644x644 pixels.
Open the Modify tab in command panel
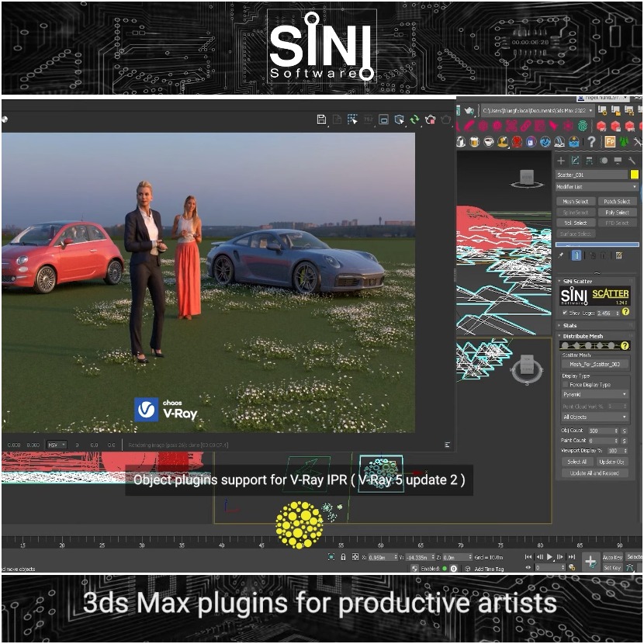[x=576, y=161]
